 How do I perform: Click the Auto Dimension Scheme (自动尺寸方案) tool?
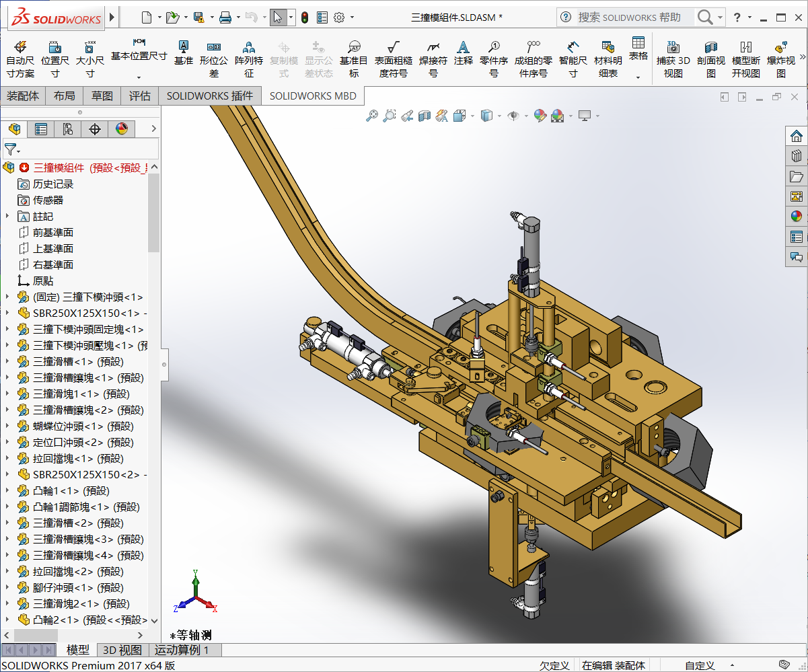[x=20, y=59]
